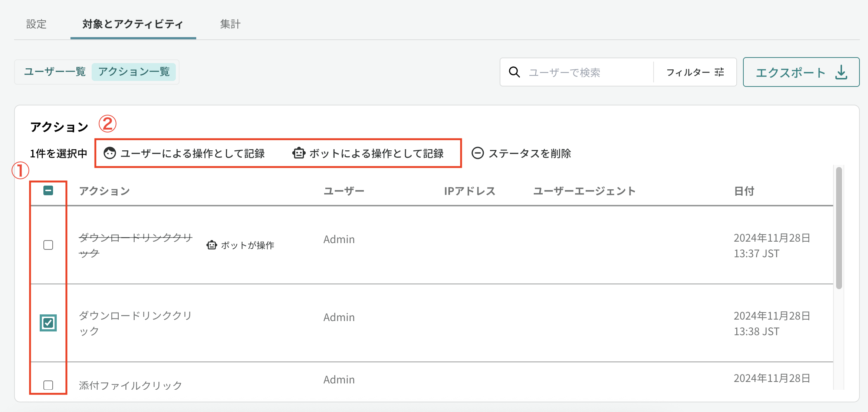Switch to ユーザー一覧 view

tap(55, 72)
